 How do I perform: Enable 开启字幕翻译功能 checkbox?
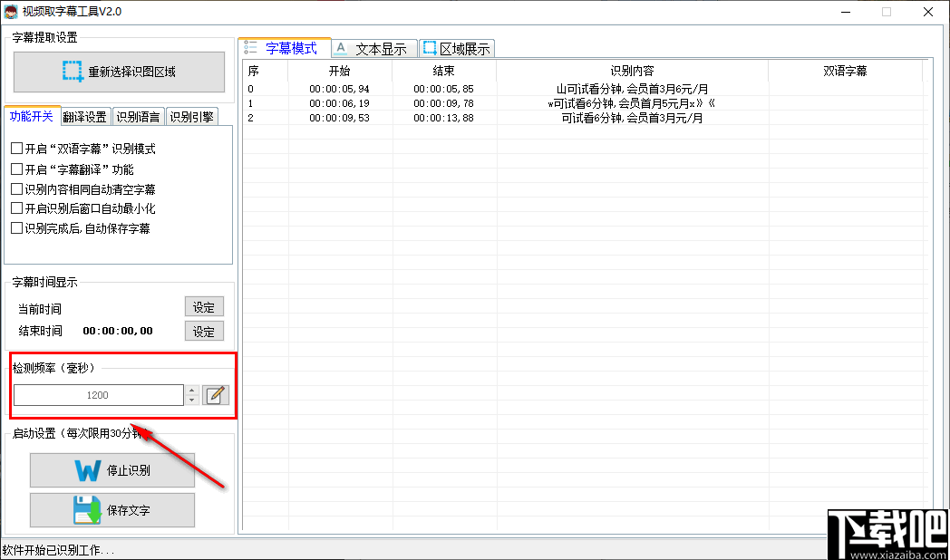15,169
